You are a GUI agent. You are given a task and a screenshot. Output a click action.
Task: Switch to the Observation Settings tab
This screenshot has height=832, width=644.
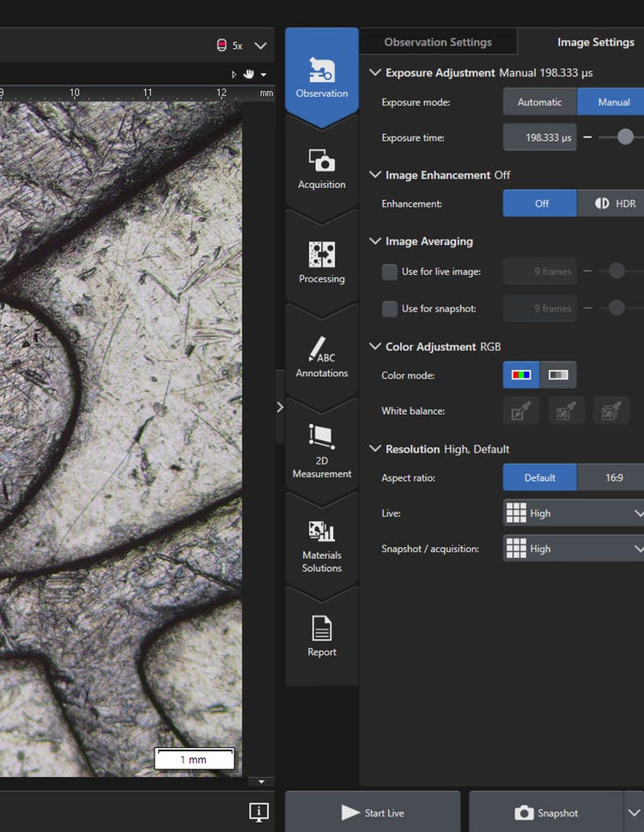click(438, 42)
